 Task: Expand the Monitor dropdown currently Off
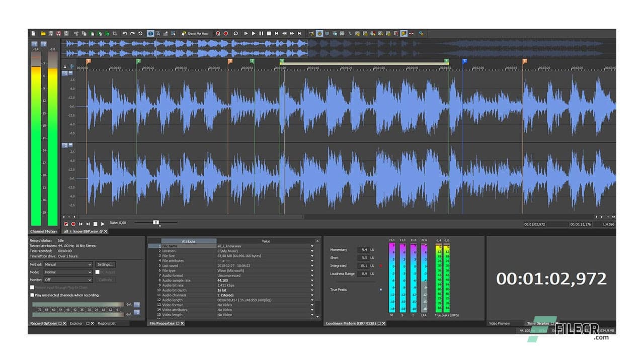click(67, 280)
